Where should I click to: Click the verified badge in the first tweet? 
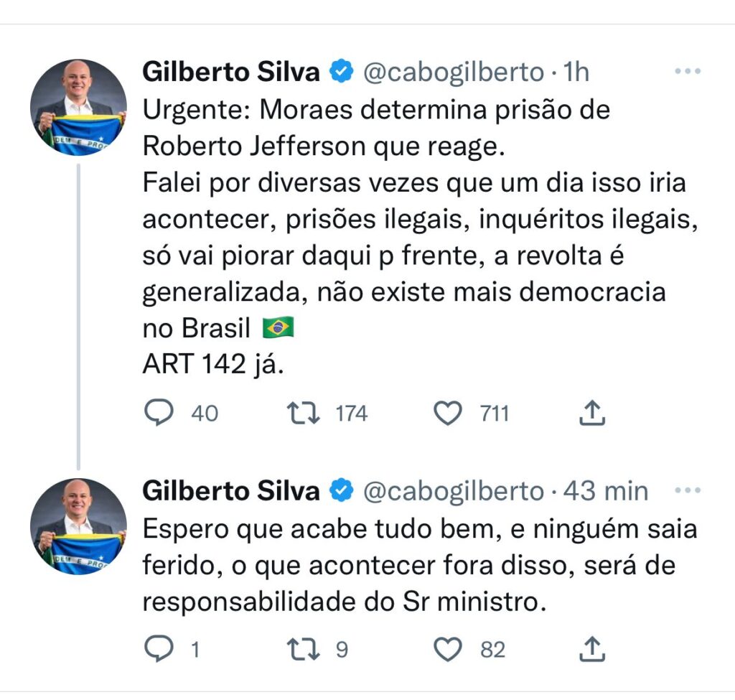pos(340,72)
